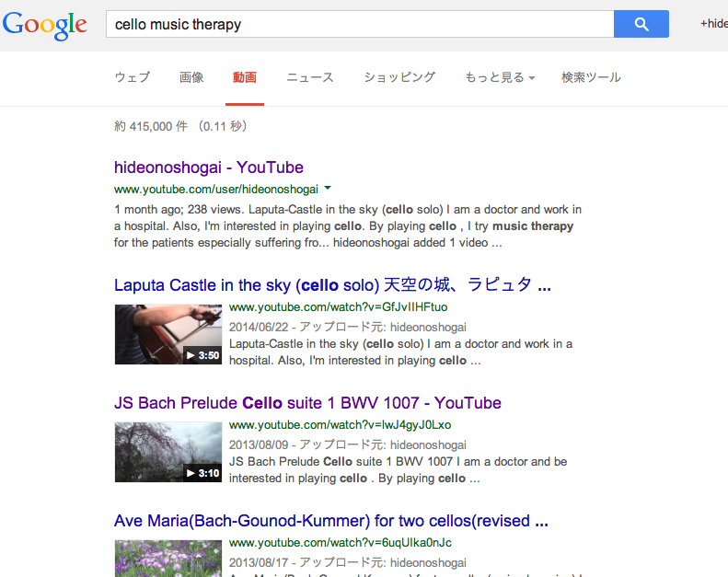Open hideonoshogai - YouTube result
Screen dimensions: 728x577
pyautogui.click(x=209, y=167)
